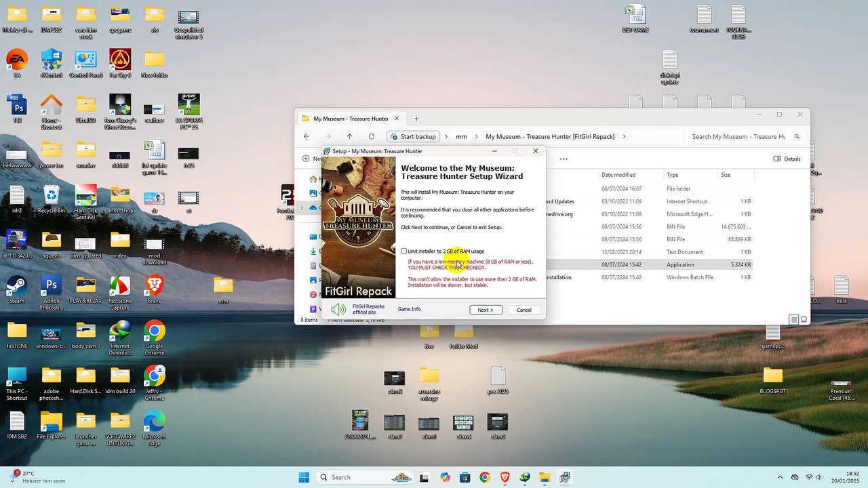Toggle the Details pane button in Explorer
This screenshot has width=868, height=488.
tap(787, 159)
